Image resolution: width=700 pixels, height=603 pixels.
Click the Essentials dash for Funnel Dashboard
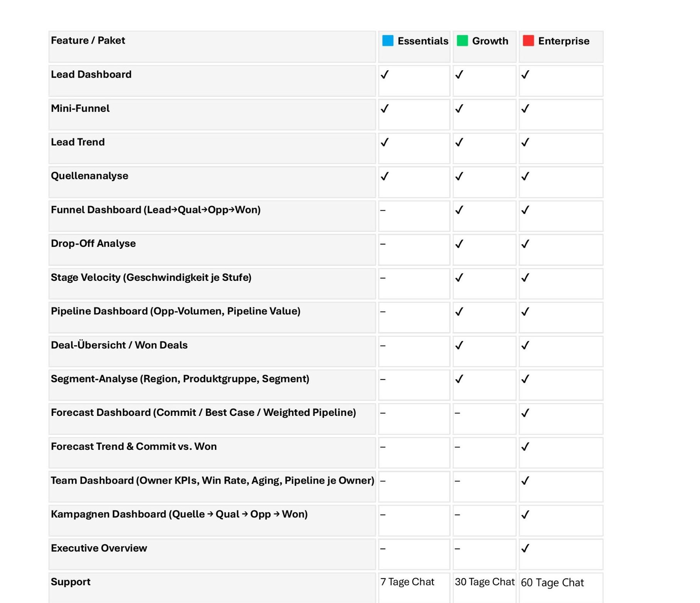(x=383, y=210)
